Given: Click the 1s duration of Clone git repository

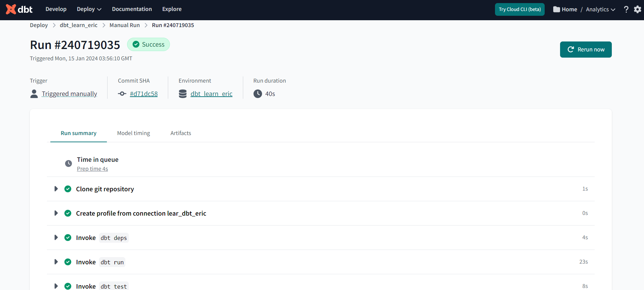Looking at the screenshot, I should (x=585, y=189).
